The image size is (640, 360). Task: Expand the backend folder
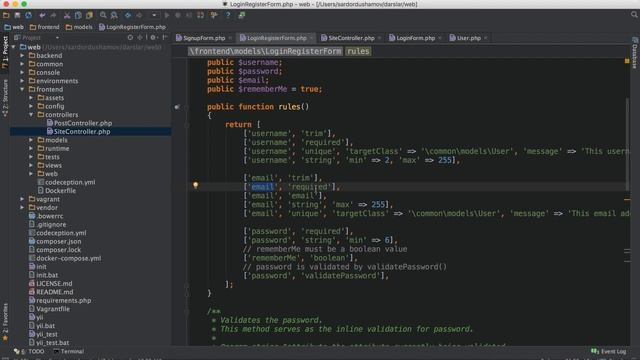pos(22,56)
